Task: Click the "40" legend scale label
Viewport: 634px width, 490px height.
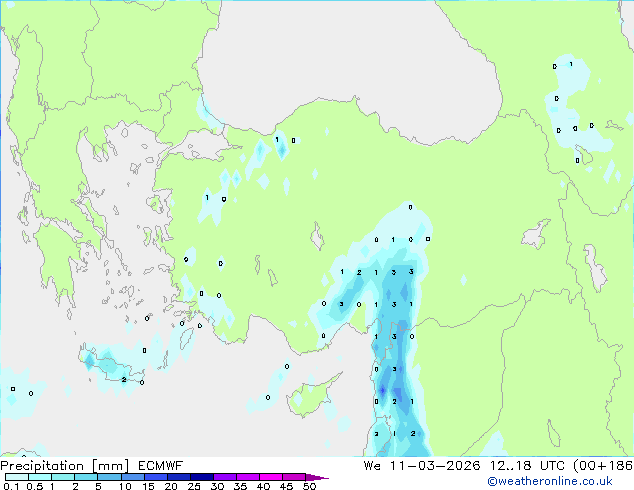Action: coord(263,486)
